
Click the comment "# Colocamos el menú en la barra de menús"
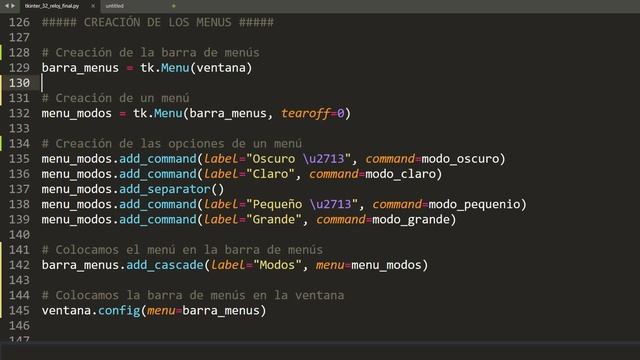(182, 250)
